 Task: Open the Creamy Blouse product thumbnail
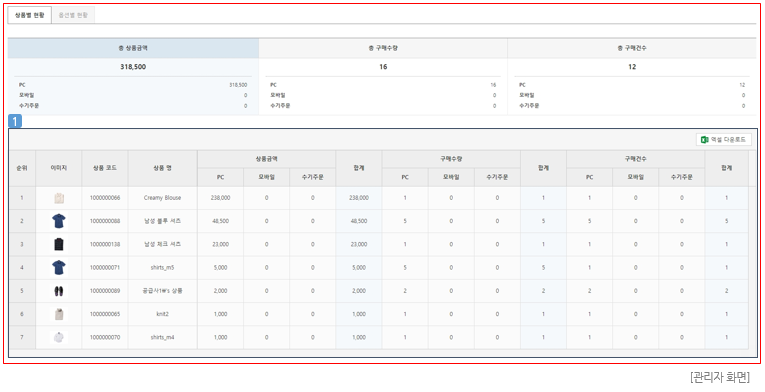59,198
